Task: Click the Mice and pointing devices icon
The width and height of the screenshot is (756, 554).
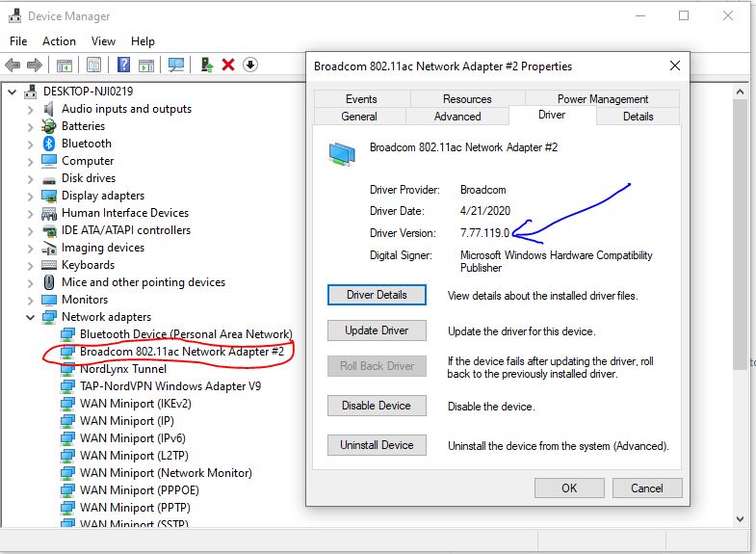Action: tap(49, 282)
